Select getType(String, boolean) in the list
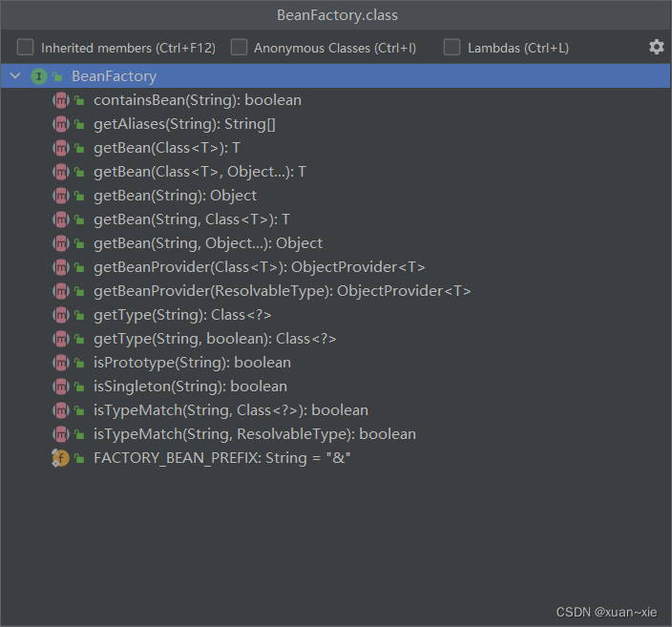This screenshot has height=627, width=672. (x=215, y=339)
